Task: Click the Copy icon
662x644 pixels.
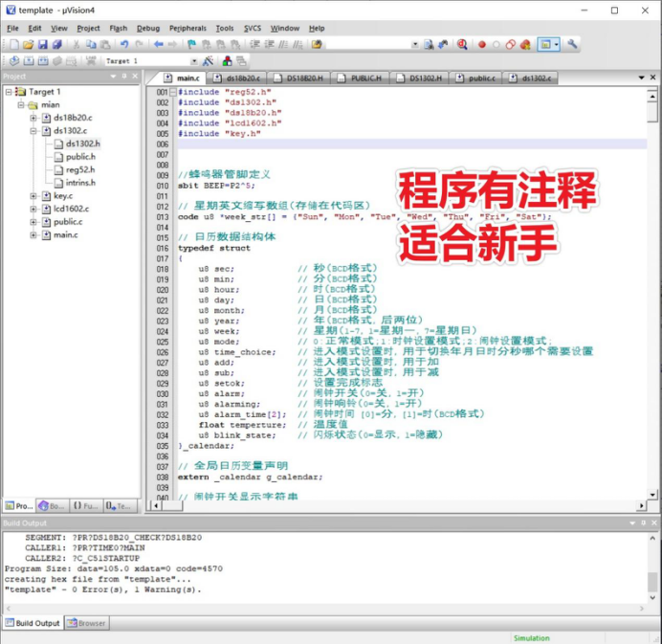Action: pos(91,44)
